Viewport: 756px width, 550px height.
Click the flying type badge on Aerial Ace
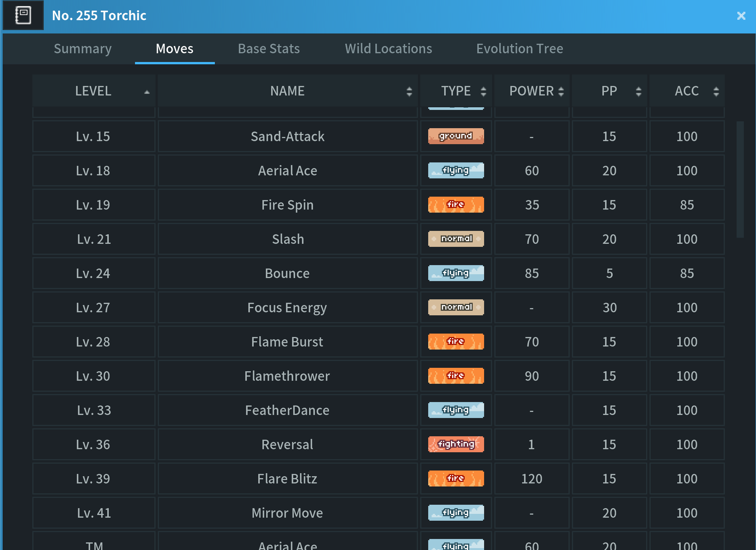457,171
